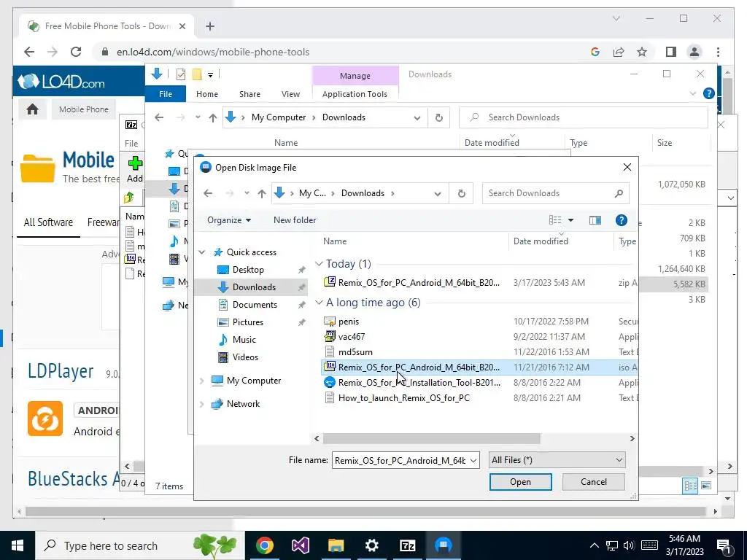Open View tab in Explorer ribbon
Image resolution: width=747 pixels, height=560 pixels.
290,94
